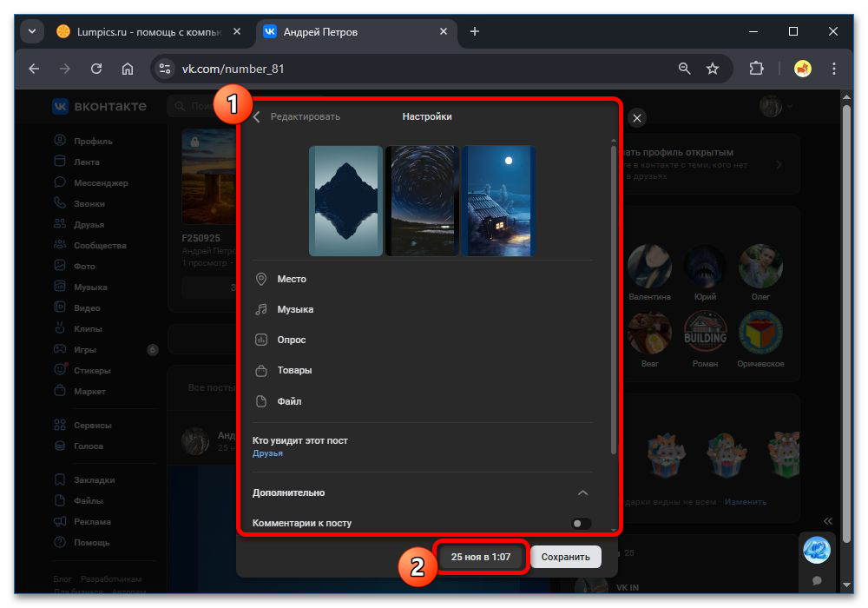
Task: Open Маркет section
Action: point(80,392)
